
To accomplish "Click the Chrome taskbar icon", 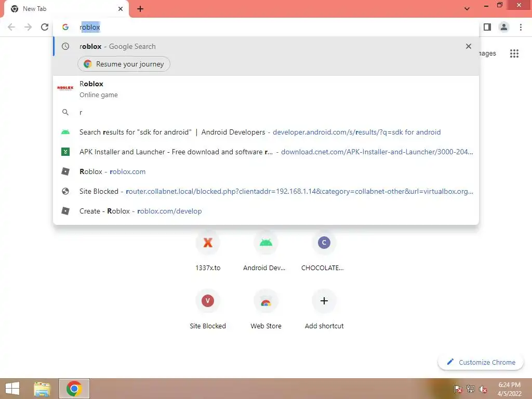I will [x=74, y=389].
